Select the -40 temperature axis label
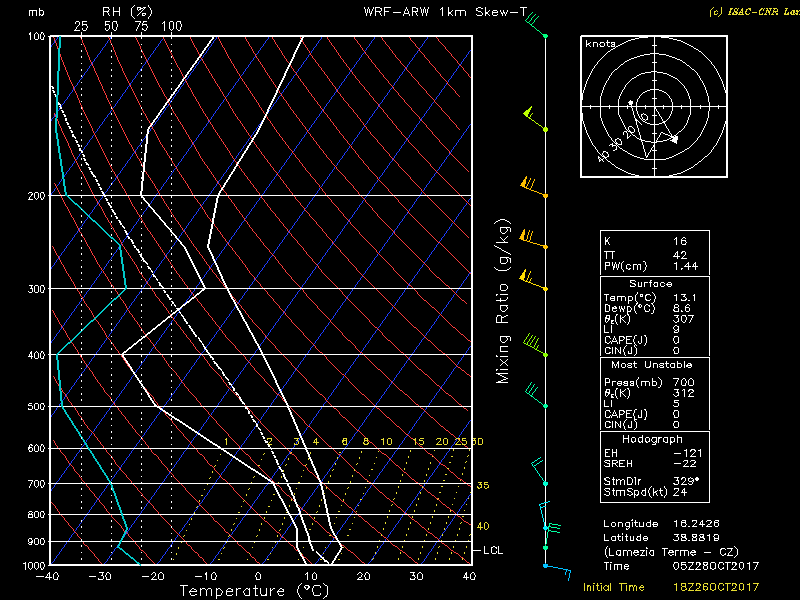The width and height of the screenshot is (800, 600). coord(47,577)
